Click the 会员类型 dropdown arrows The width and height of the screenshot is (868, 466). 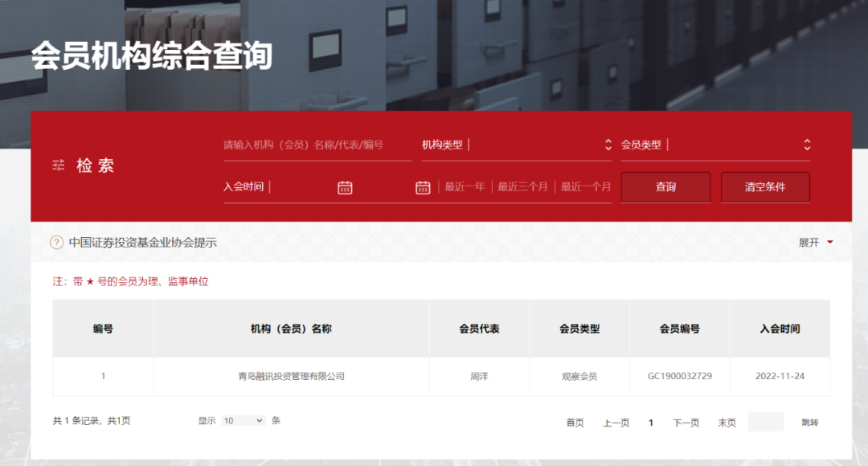click(807, 145)
